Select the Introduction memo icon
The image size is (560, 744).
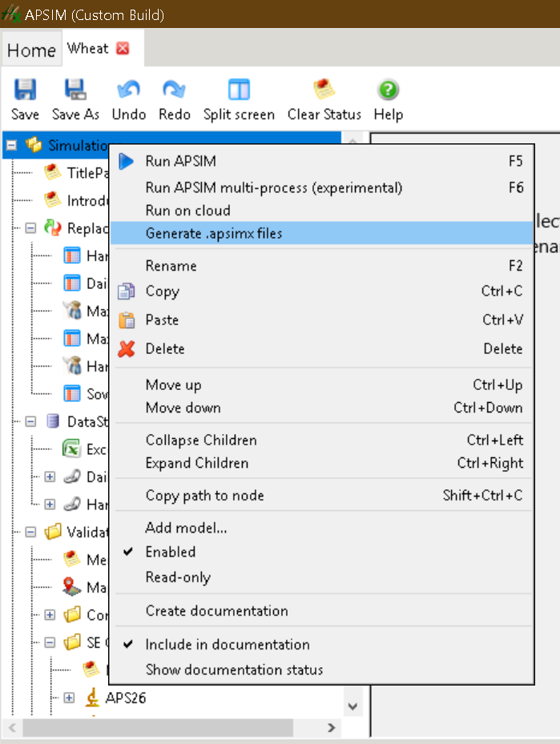pos(53,200)
